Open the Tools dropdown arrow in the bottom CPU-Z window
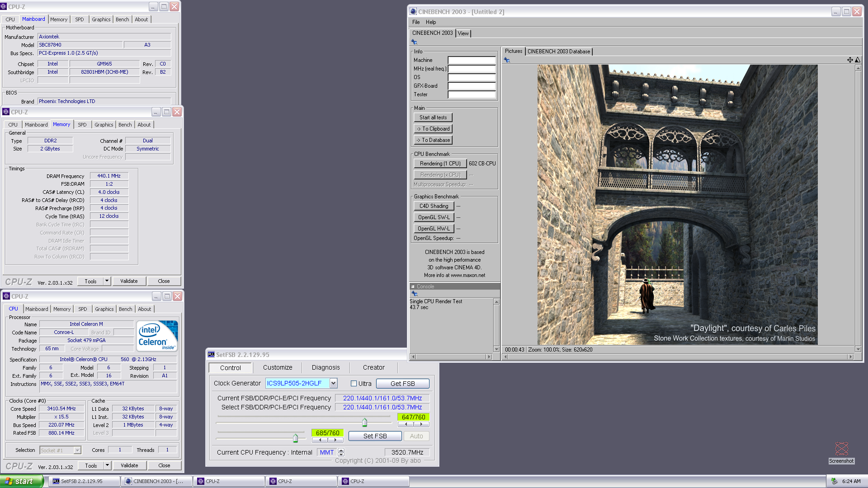The image size is (868, 488). 108,465
